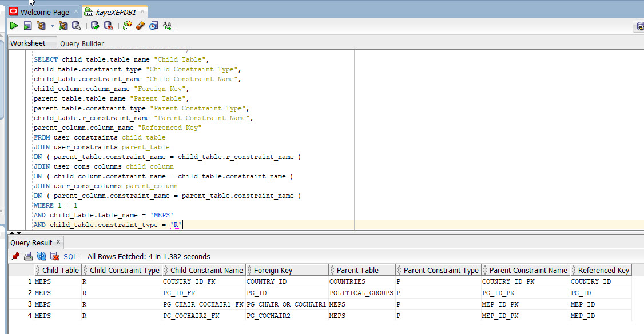Refresh the query result
644x334 pixels.
pyautogui.click(x=42, y=256)
